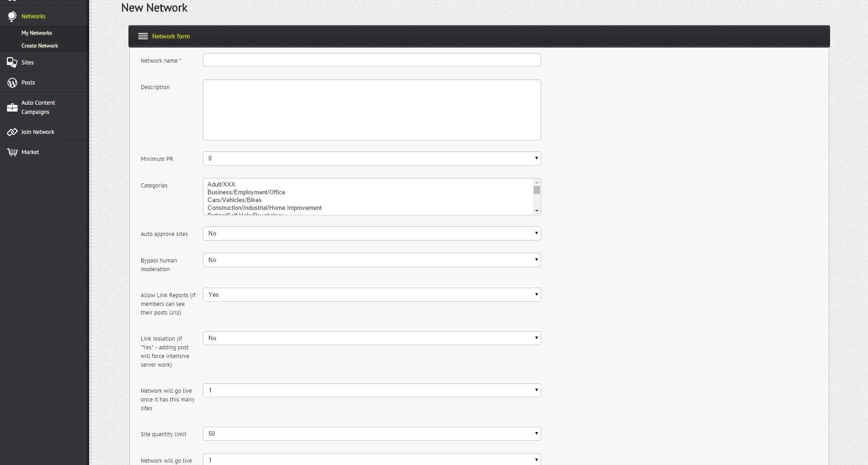Expand the Minimum PR dropdown

(372, 159)
